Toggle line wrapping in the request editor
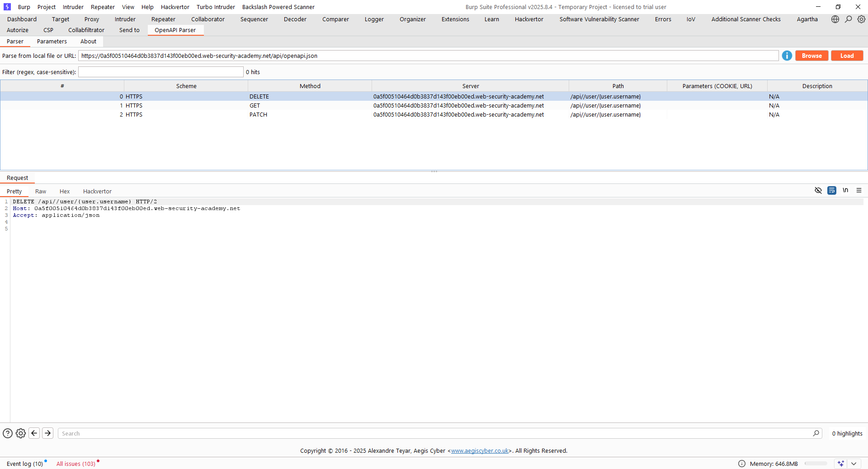Screen dimensions: 868x469 tap(831, 191)
